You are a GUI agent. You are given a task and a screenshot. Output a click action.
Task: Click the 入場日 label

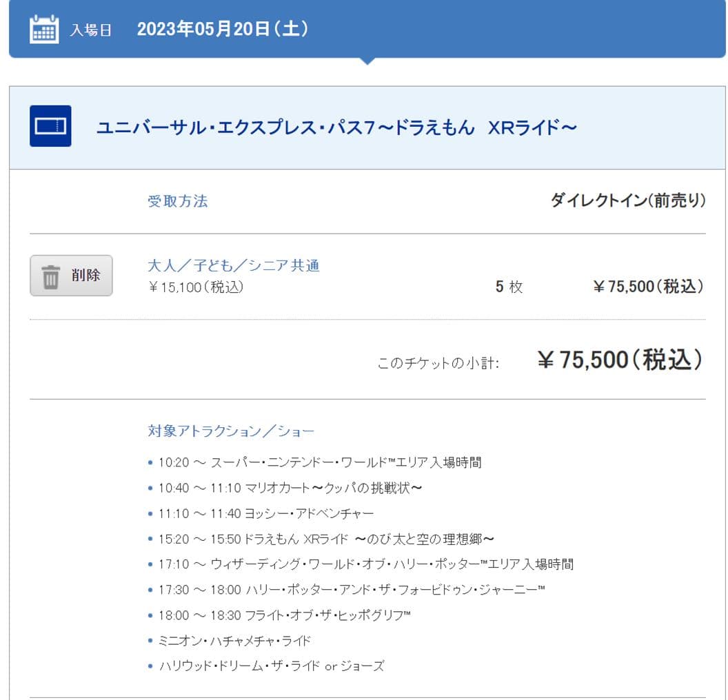[x=91, y=30]
